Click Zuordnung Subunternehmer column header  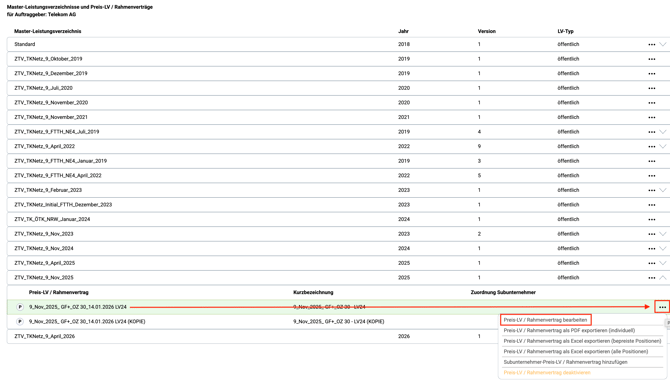point(503,292)
